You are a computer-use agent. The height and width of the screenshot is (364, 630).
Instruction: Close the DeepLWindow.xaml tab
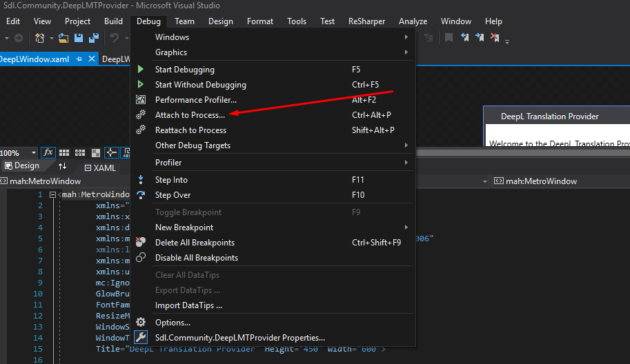tap(92, 59)
